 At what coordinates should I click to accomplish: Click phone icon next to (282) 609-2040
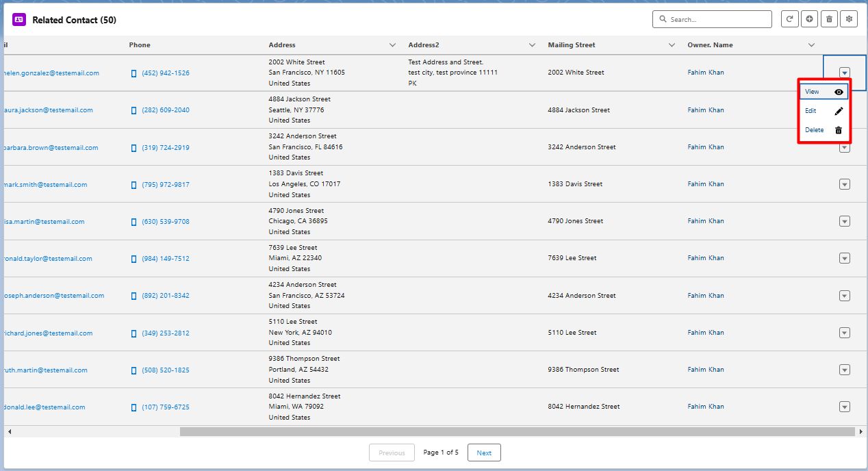pos(133,110)
